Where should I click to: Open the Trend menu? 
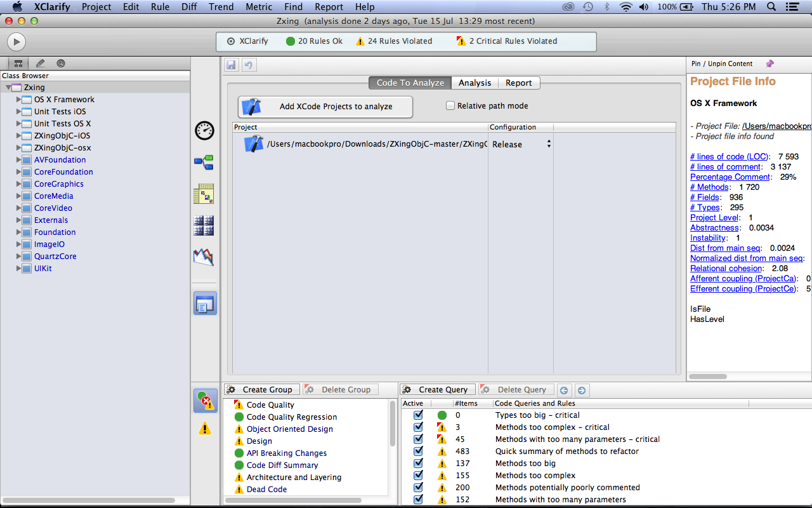[221, 7]
